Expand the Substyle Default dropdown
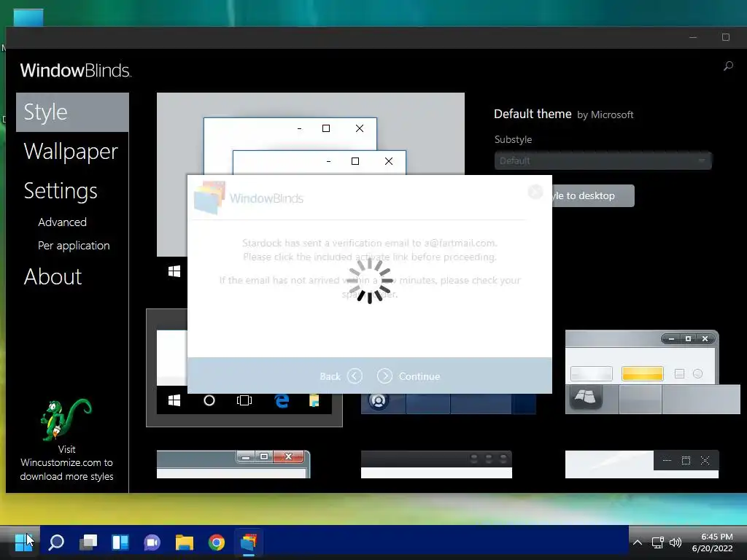The image size is (747, 560). click(x=603, y=161)
